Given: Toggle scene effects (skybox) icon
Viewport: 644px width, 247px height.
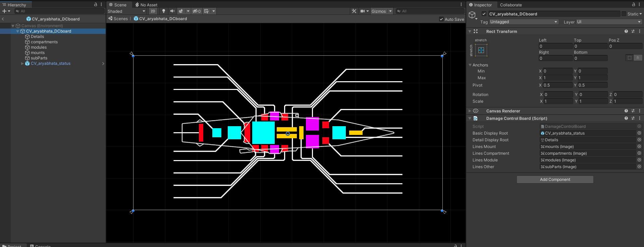Looking at the screenshot, I should [x=181, y=11].
